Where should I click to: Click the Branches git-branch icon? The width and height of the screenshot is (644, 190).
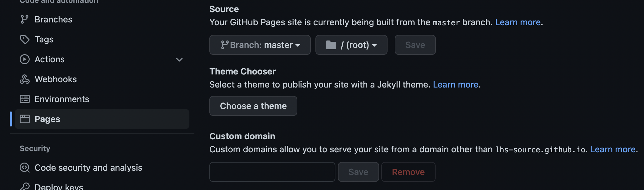tap(24, 19)
